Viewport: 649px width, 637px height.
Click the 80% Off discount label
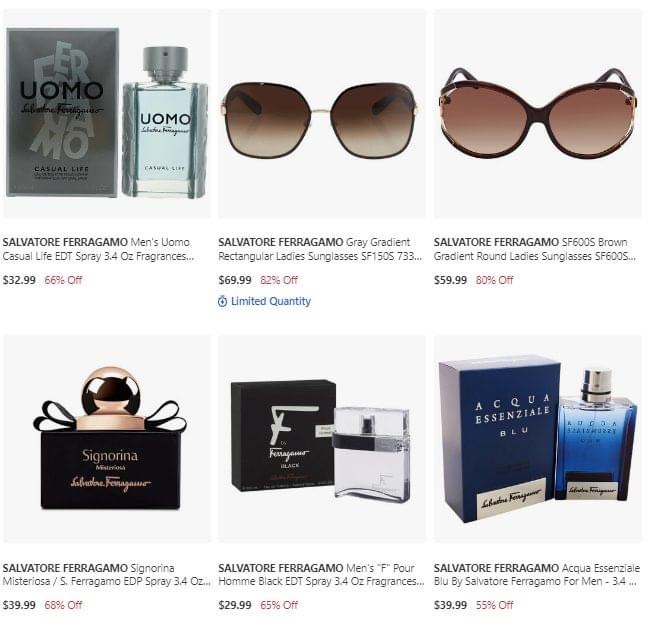point(494,280)
